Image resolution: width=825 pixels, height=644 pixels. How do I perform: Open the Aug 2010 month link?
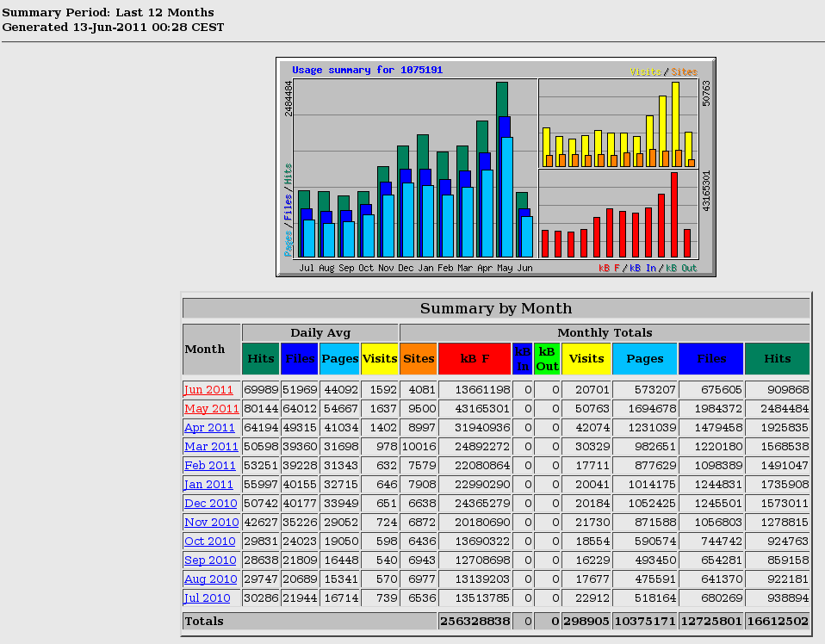[x=210, y=579]
